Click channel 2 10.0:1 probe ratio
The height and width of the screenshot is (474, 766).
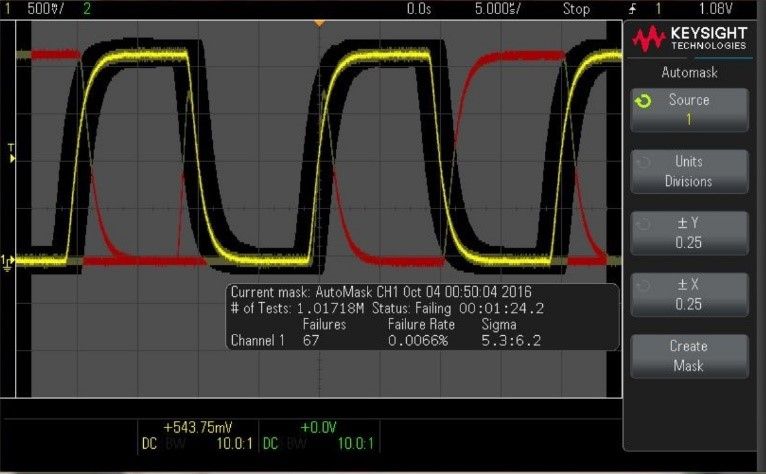point(356,444)
